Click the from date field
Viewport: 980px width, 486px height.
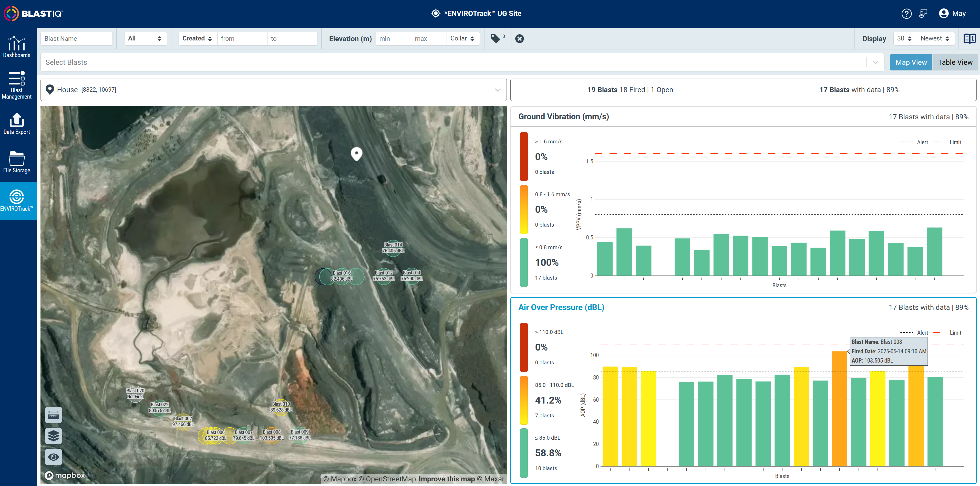[x=242, y=38]
